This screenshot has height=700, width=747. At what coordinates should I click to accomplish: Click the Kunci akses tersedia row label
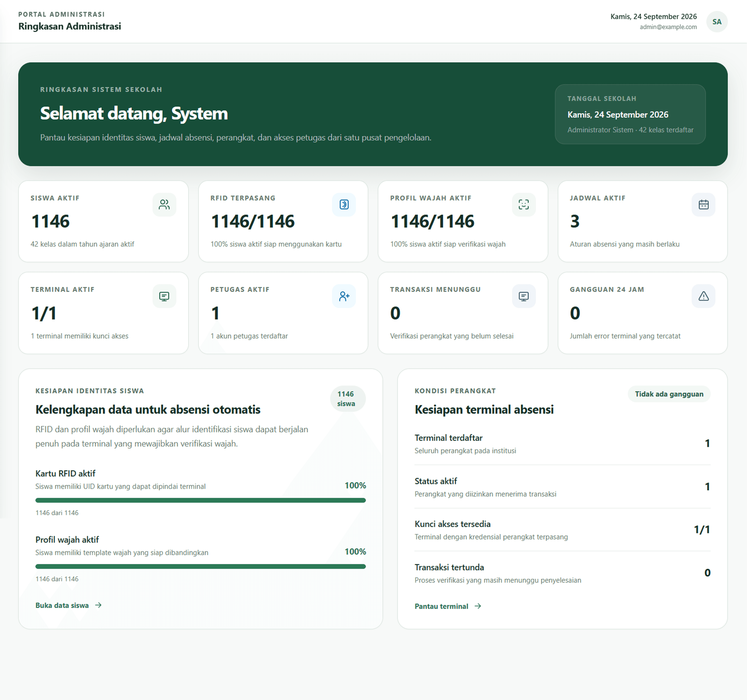(x=452, y=524)
